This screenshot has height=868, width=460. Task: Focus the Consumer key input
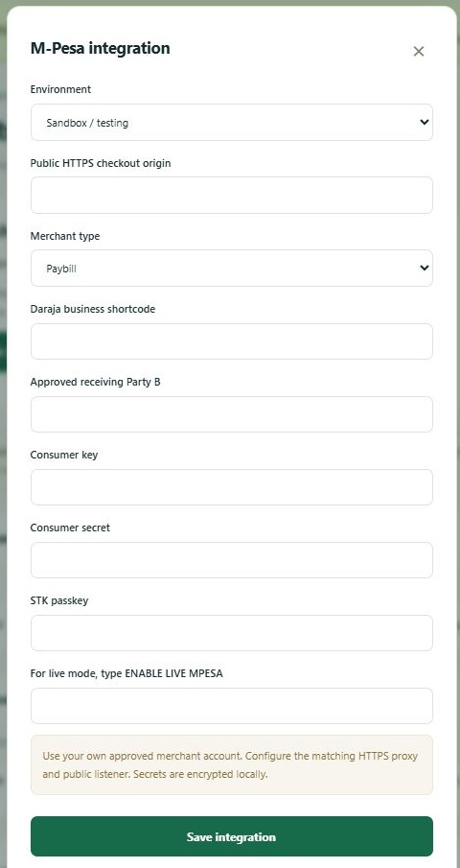tap(232, 487)
